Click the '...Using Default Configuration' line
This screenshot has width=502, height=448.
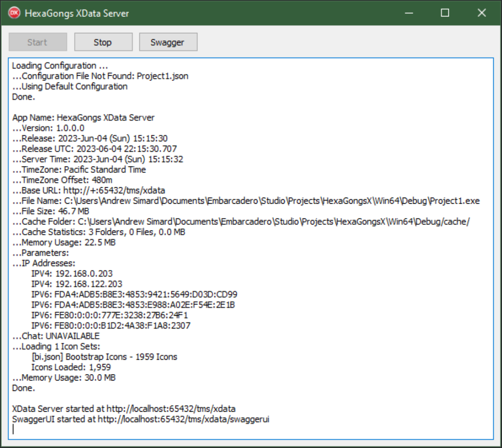70,86
